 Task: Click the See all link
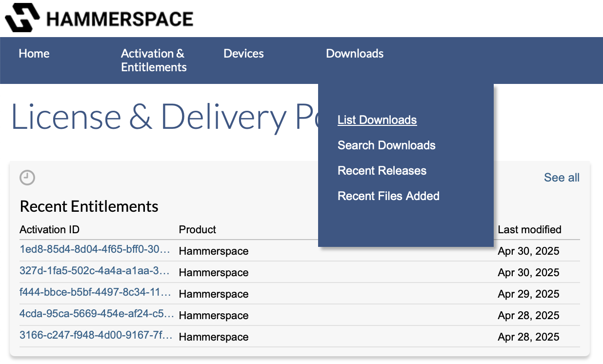(x=562, y=178)
